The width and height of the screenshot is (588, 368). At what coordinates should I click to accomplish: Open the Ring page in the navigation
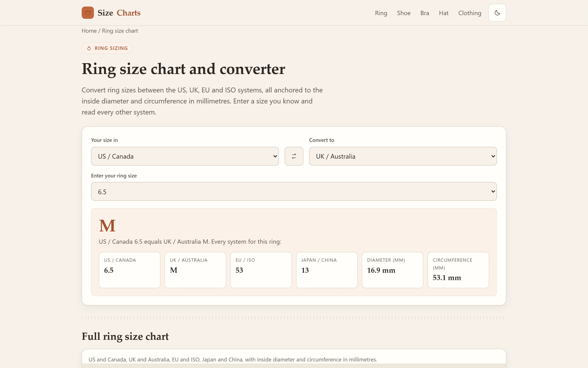[x=381, y=13]
